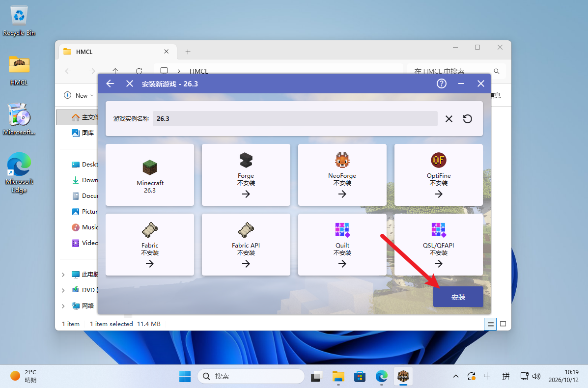Open the Recycle Bin desktop icon
Viewport: 588px width, 388px height.
[19, 21]
